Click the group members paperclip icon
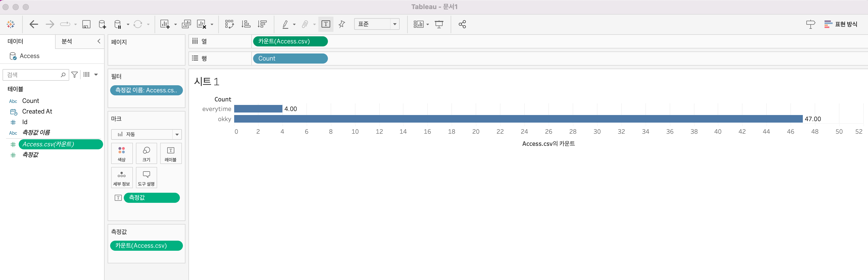 point(305,24)
